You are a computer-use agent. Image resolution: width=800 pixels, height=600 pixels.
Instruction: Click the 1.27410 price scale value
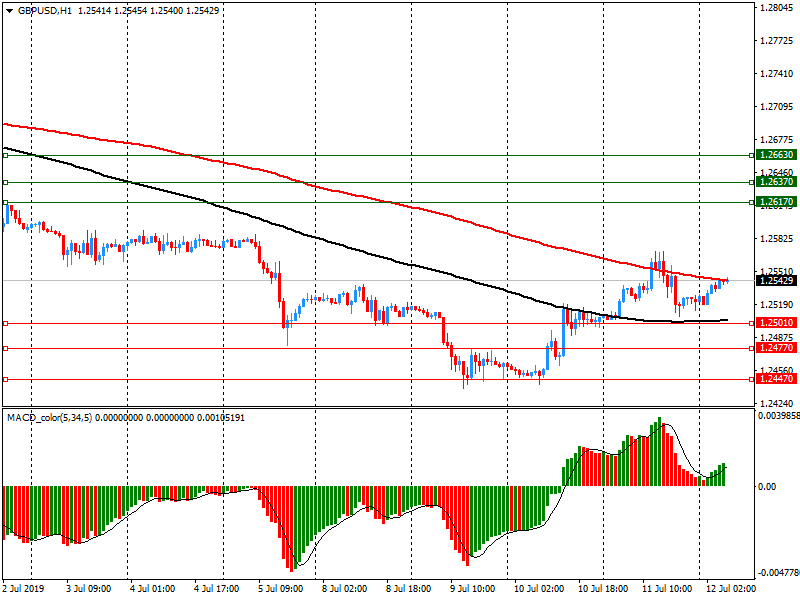point(777,74)
